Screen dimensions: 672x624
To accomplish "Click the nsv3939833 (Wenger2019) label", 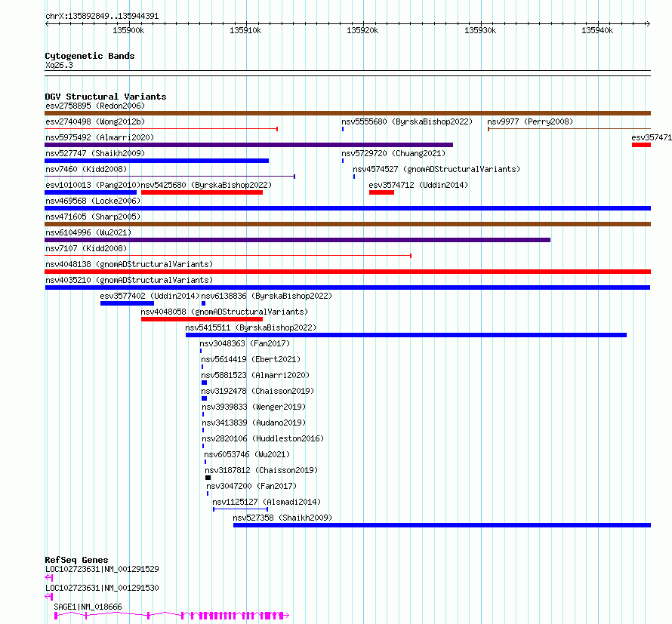I will pos(254,407).
